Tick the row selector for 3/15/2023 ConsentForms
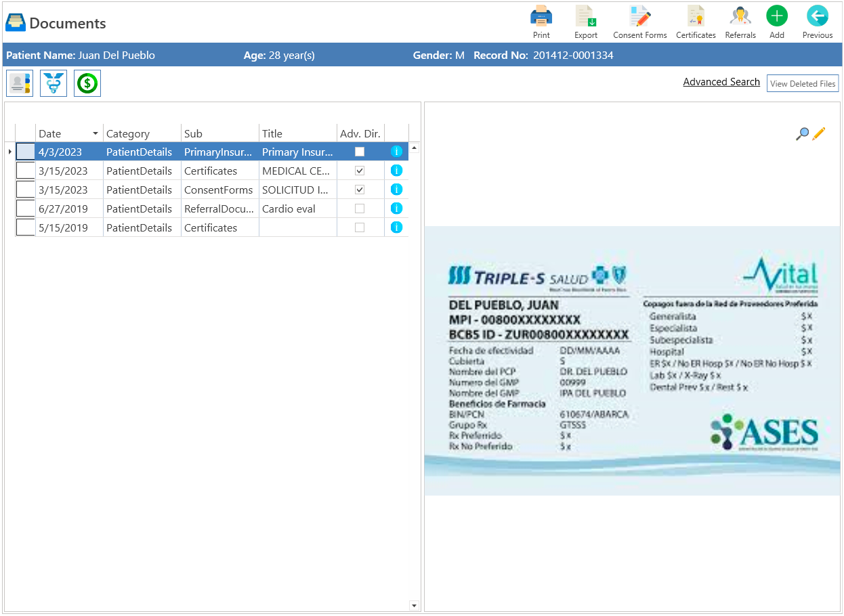 25,190
